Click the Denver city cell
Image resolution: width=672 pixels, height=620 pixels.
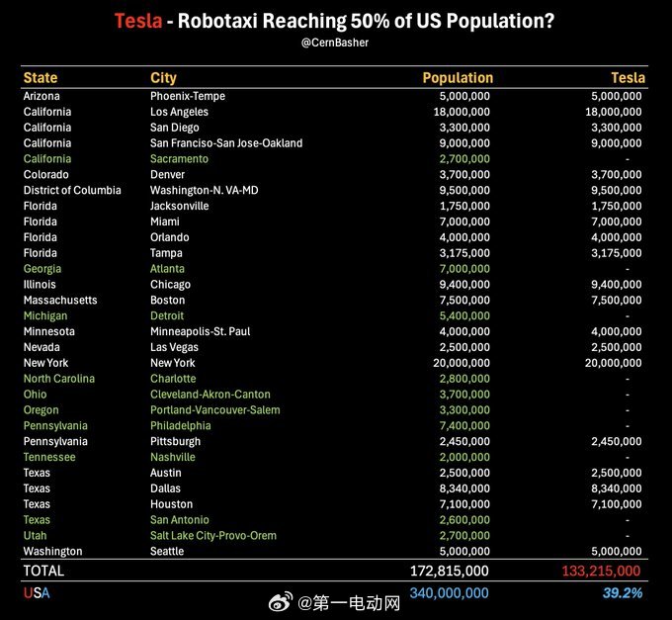168,174
